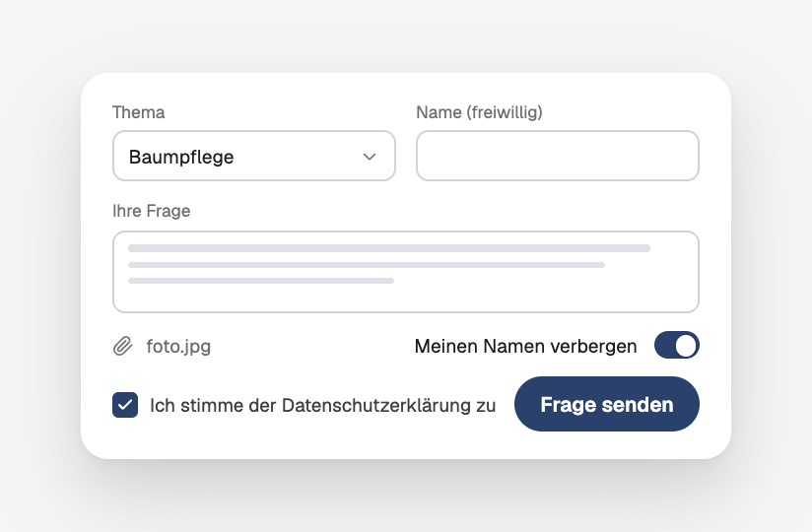Open the Thema dropdown showing Baumpflege
Image resolution: width=812 pixels, height=532 pixels.
[x=254, y=156]
